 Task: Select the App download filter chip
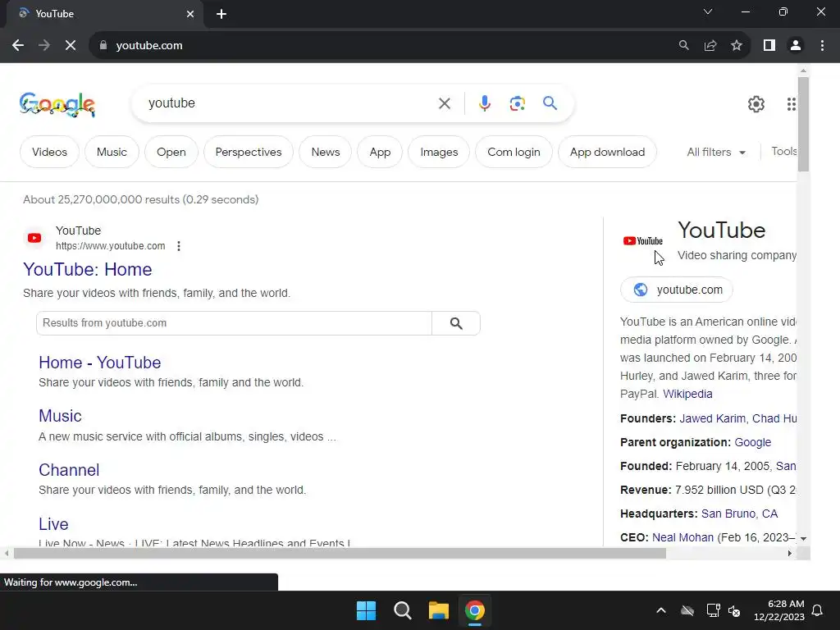[x=607, y=152]
